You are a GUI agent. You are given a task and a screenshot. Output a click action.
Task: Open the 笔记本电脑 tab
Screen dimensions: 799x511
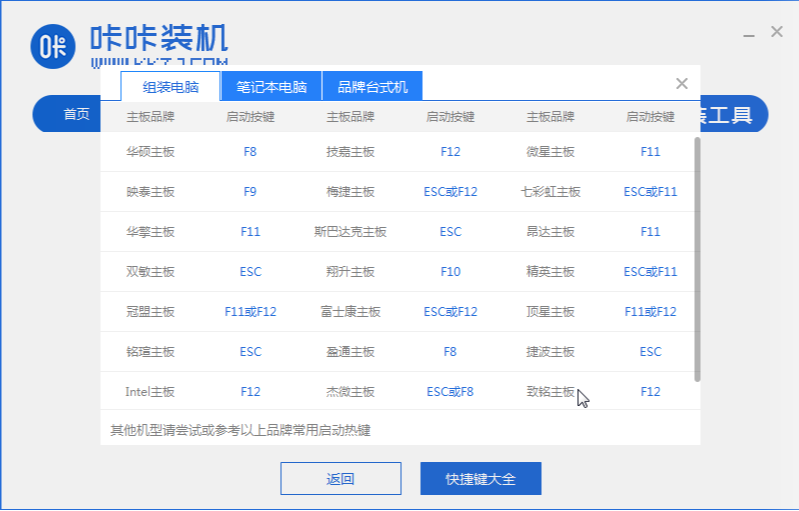click(271, 87)
